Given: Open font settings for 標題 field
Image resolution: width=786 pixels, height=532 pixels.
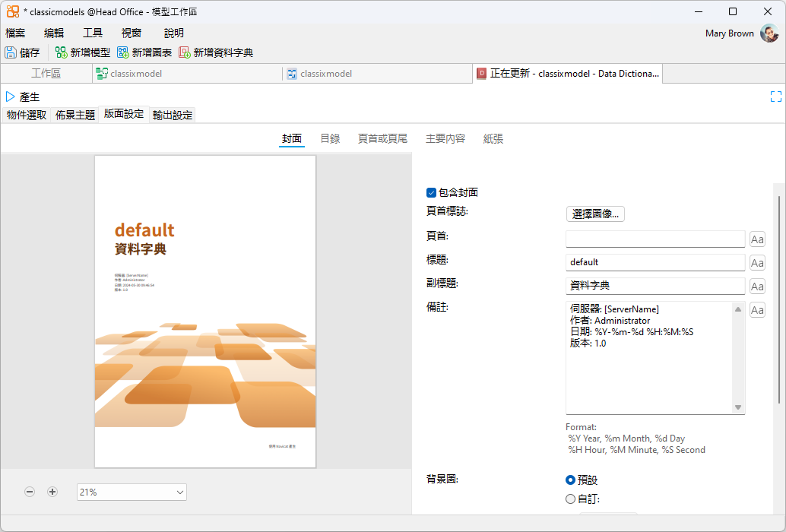Looking at the screenshot, I should pos(757,263).
